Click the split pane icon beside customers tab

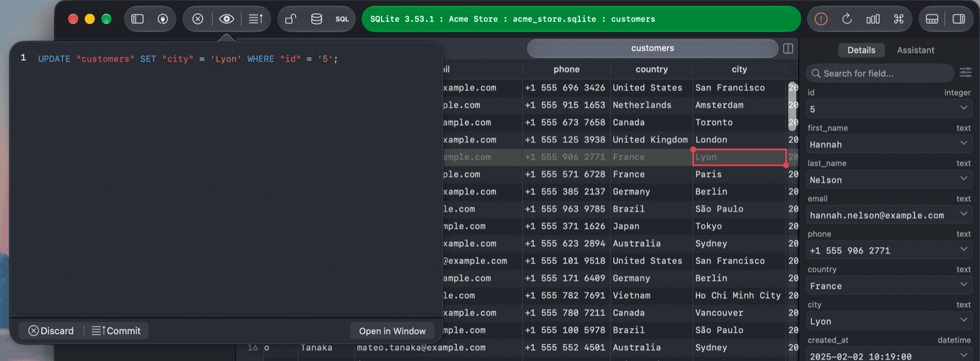tap(788, 48)
